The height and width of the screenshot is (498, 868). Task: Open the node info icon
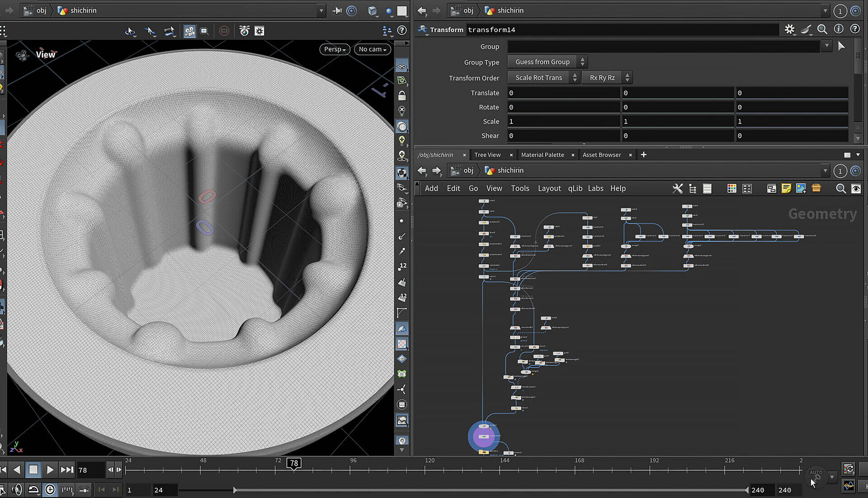coord(839,29)
